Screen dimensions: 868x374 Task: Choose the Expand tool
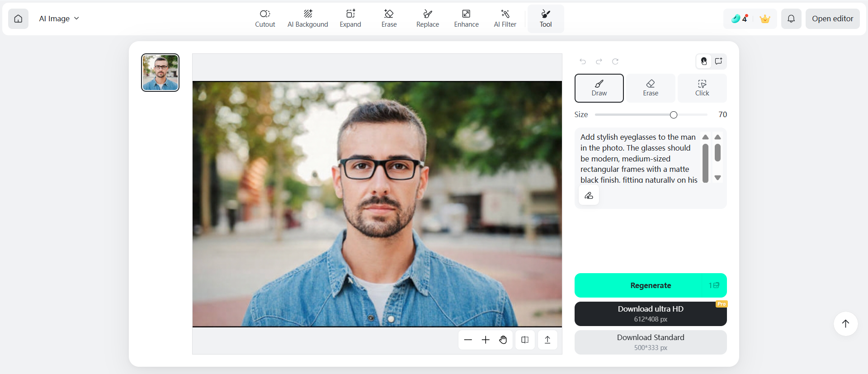(350, 19)
